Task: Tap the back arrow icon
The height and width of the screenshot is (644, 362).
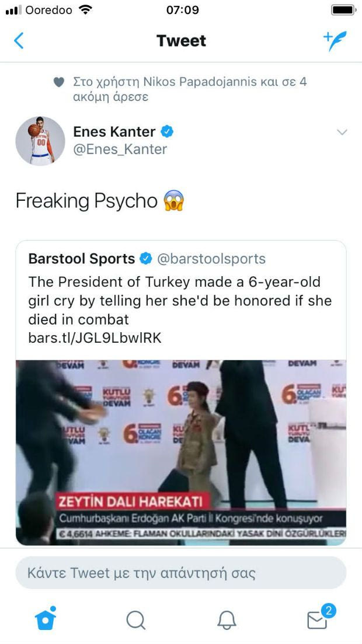Action: click(19, 41)
